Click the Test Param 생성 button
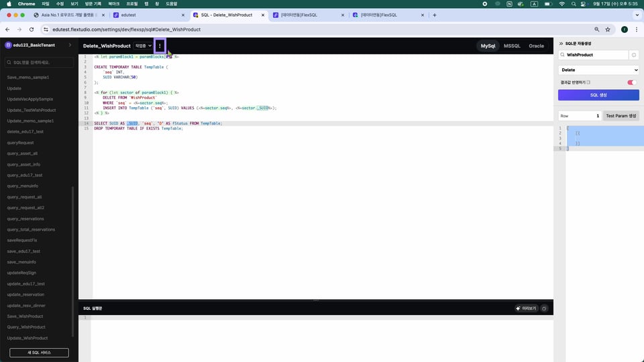644x362 pixels. click(x=621, y=116)
